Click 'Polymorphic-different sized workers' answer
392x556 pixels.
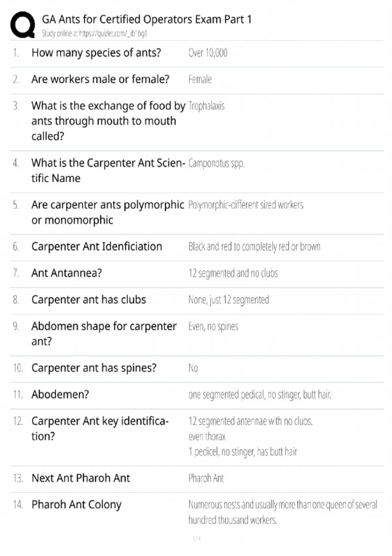(246, 205)
